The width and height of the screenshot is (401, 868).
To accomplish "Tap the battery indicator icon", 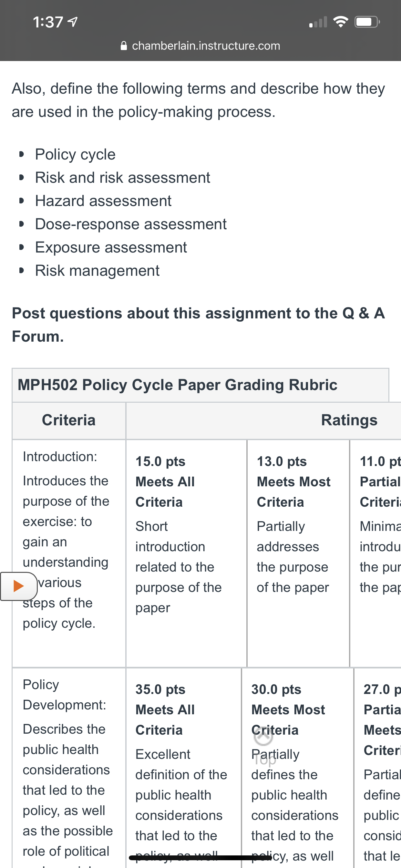I will (x=367, y=22).
